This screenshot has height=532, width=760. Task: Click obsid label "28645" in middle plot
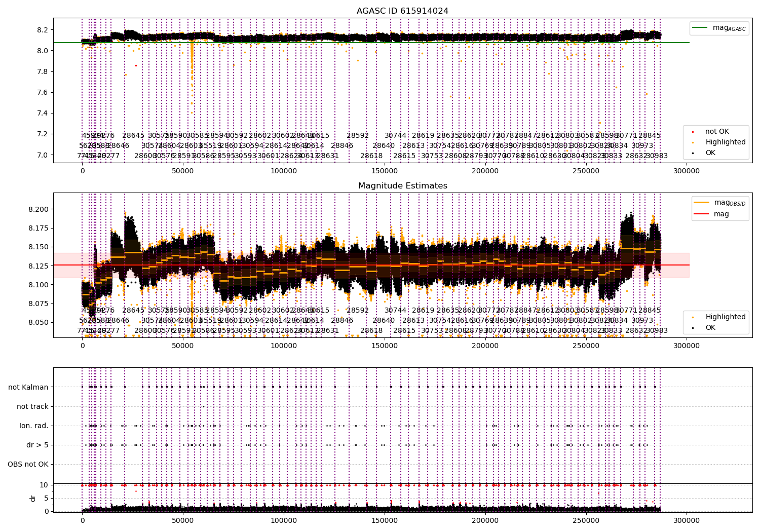(x=133, y=311)
